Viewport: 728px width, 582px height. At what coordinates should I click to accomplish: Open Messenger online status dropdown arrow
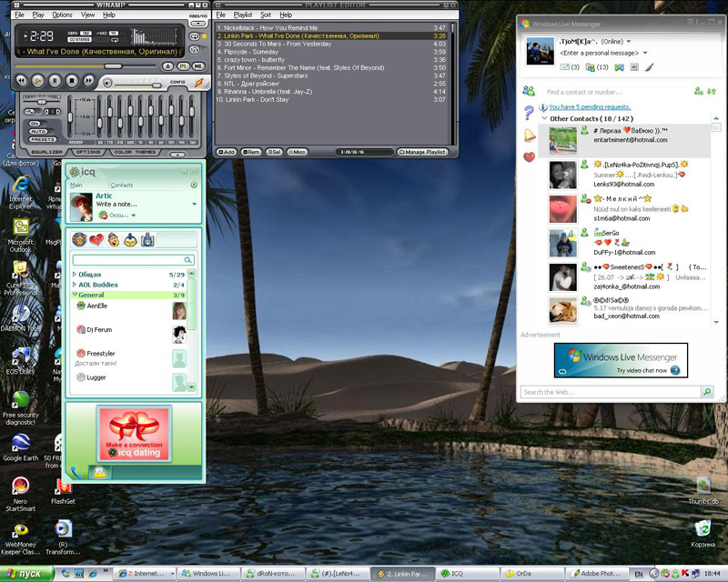pos(629,41)
